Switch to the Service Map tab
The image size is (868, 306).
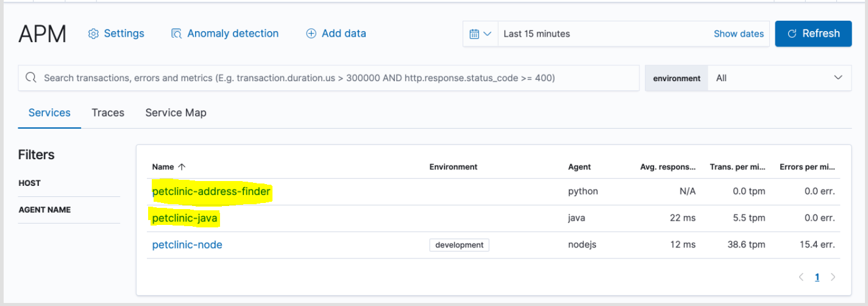click(176, 113)
